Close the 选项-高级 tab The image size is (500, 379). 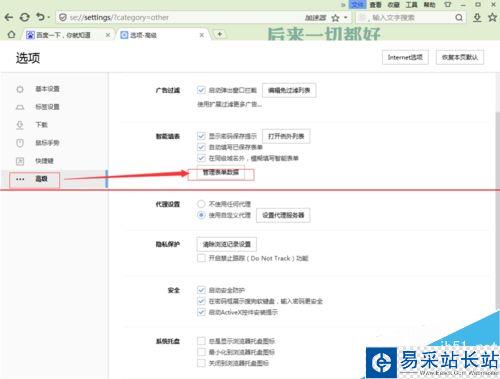tap(202, 35)
